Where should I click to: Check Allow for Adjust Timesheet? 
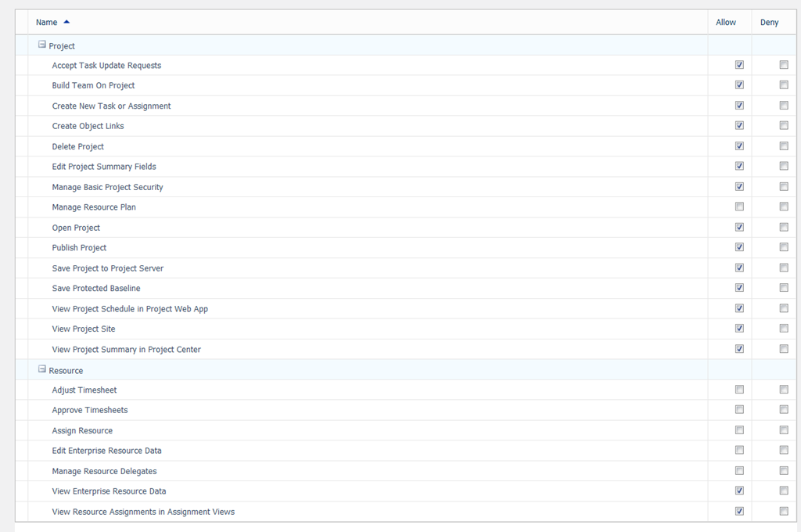point(739,390)
